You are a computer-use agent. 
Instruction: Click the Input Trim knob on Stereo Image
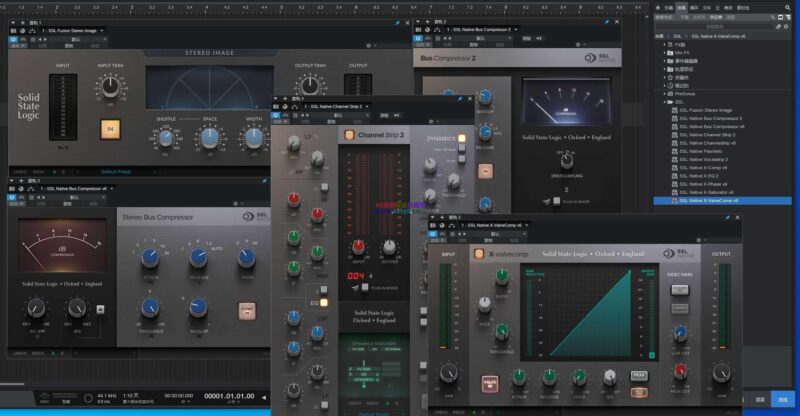[110, 86]
